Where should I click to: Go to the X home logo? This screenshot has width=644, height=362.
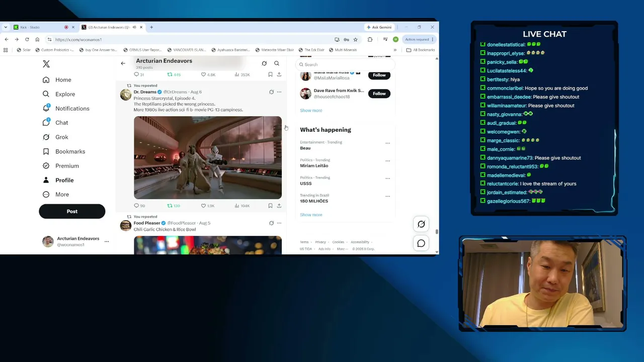[46, 64]
